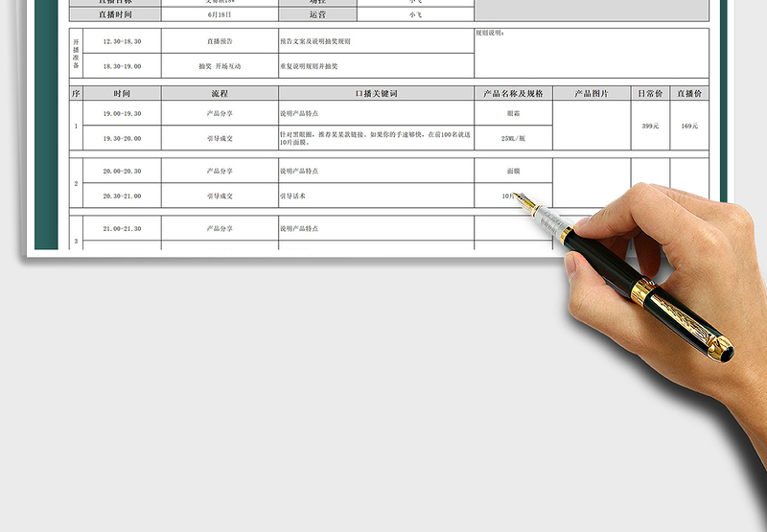Click the 引导话术 cell

tap(376, 196)
